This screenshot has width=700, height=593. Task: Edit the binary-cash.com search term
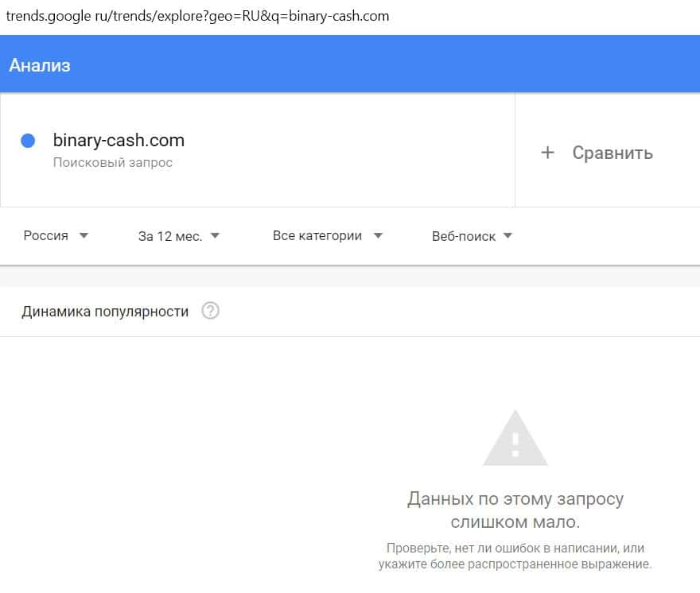119,141
